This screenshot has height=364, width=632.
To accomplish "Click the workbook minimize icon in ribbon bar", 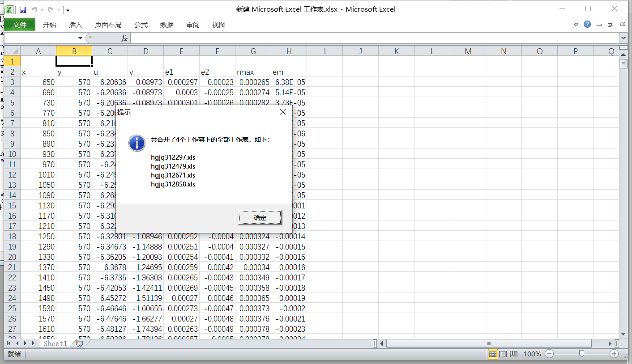I will tap(599, 25).
